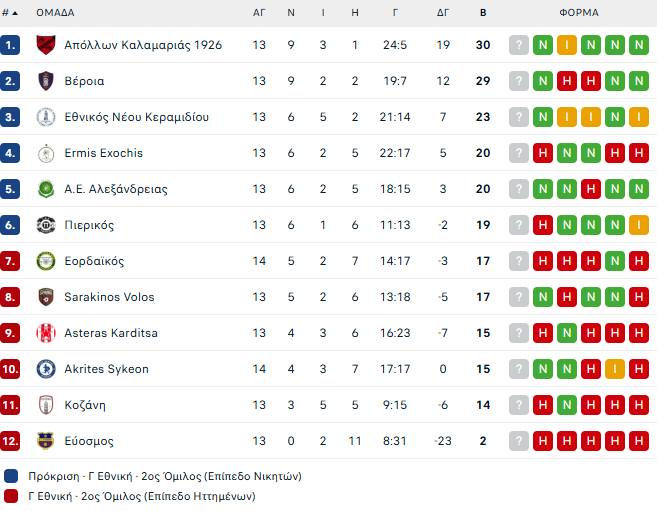Open the Εορδαϊκός team link
The height and width of the screenshot is (511, 657).
(94, 261)
